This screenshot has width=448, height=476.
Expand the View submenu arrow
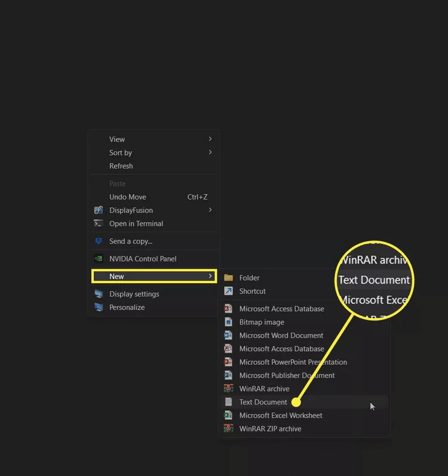(210, 139)
